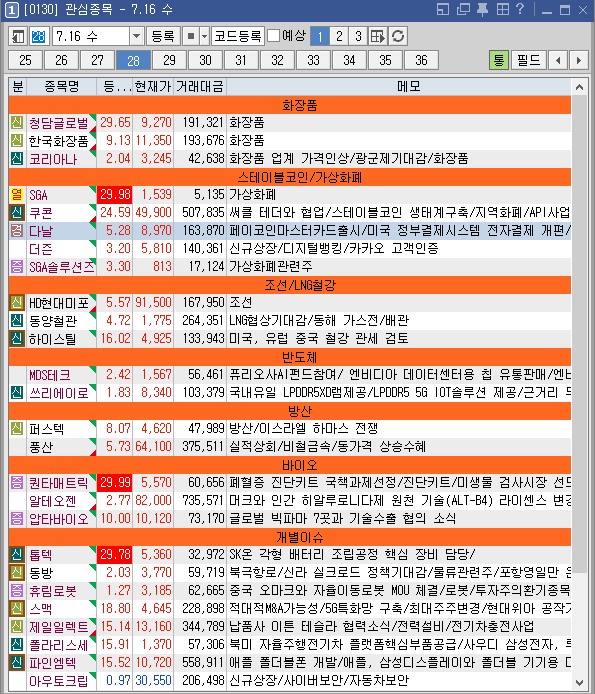Click the window number 1 icon in title bar
The width and height of the screenshot is (595, 694).
(x=12, y=10)
